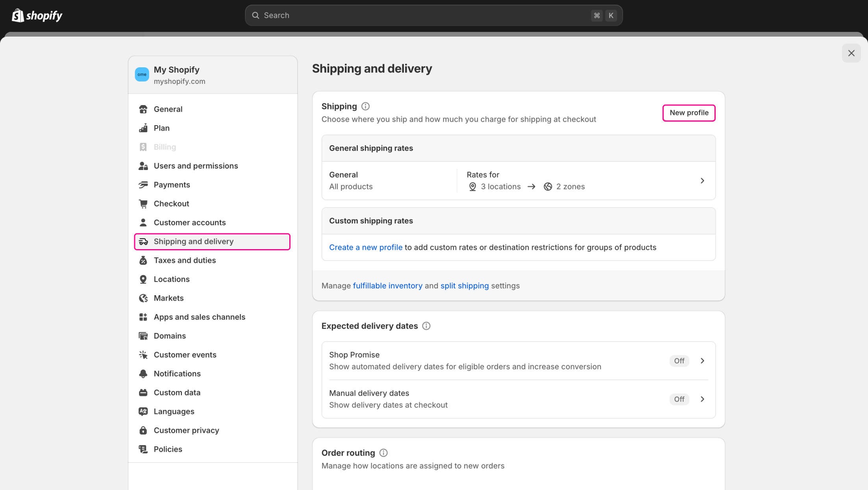Click the Apps and sales channels icon
This screenshot has width=868, height=490.
click(143, 317)
